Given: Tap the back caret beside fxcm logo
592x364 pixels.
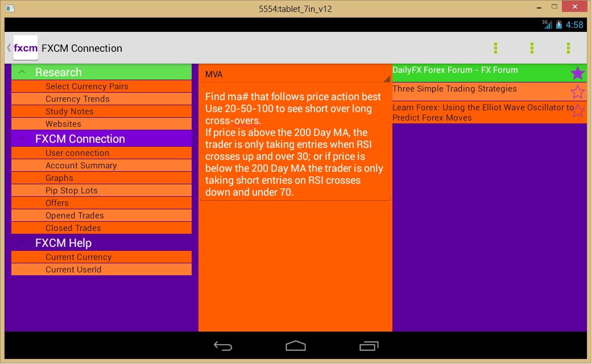Looking at the screenshot, I should (9, 48).
